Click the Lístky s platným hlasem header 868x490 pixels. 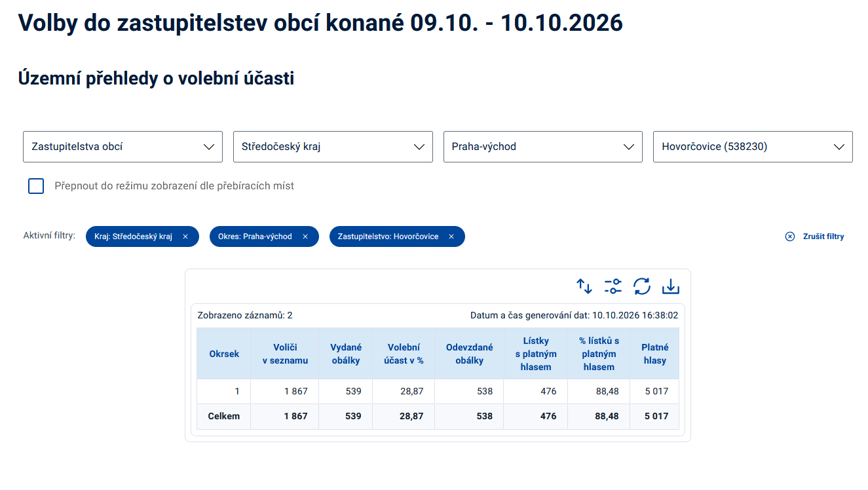pos(536,354)
